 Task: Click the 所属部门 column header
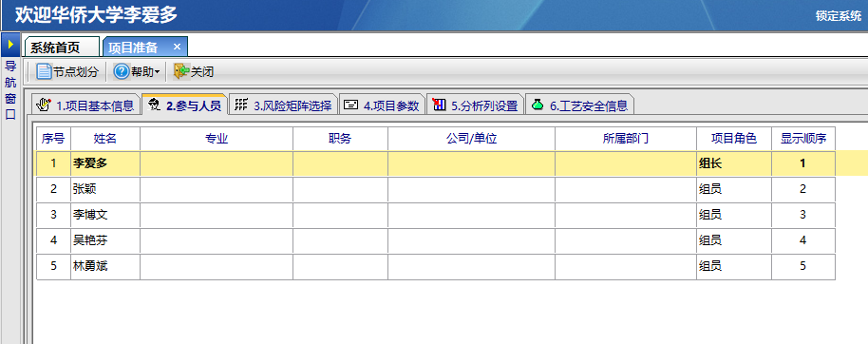[626, 139]
